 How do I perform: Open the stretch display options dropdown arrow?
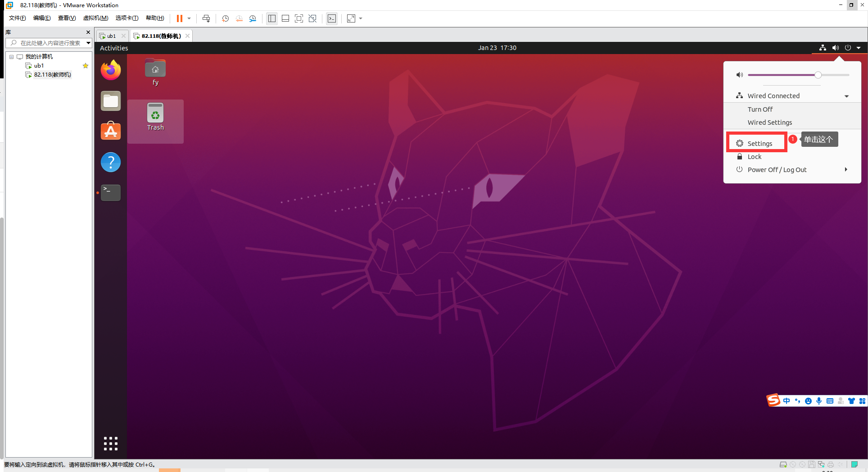pos(361,18)
